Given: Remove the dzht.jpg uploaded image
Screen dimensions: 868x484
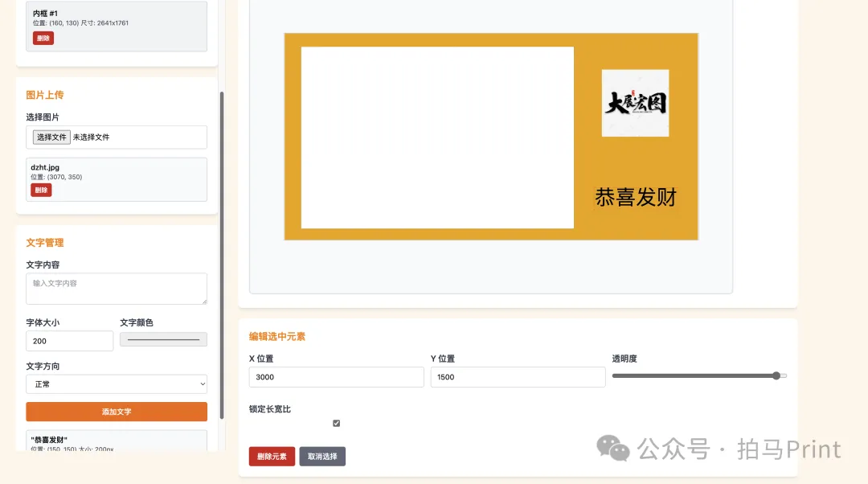Looking at the screenshot, I should click(41, 190).
